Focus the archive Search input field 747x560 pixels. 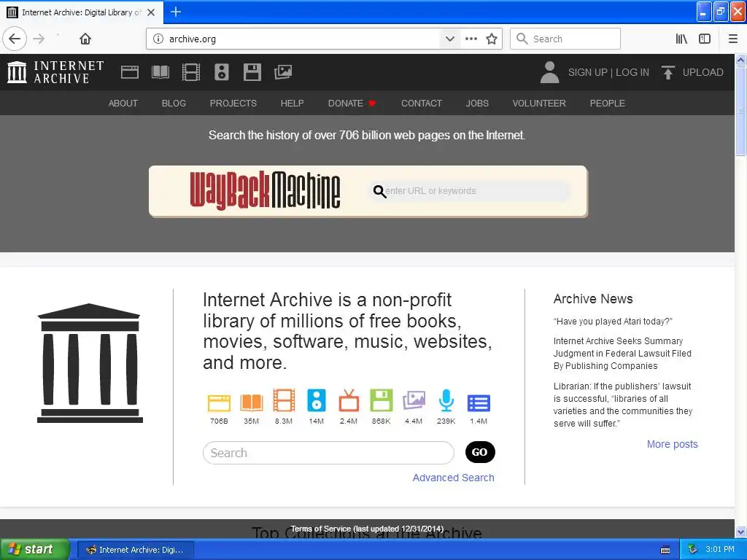pos(328,453)
